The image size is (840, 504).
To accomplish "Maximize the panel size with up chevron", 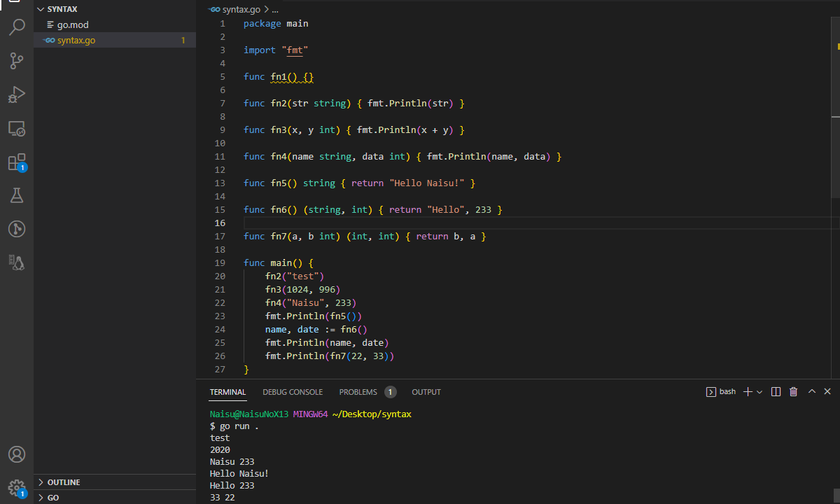I will [x=812, y=392].
